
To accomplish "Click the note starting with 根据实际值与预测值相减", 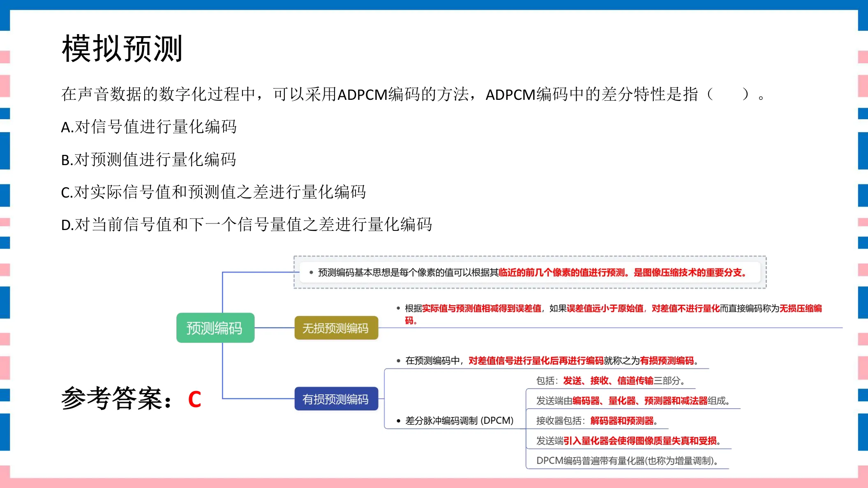I will [609, 314].
